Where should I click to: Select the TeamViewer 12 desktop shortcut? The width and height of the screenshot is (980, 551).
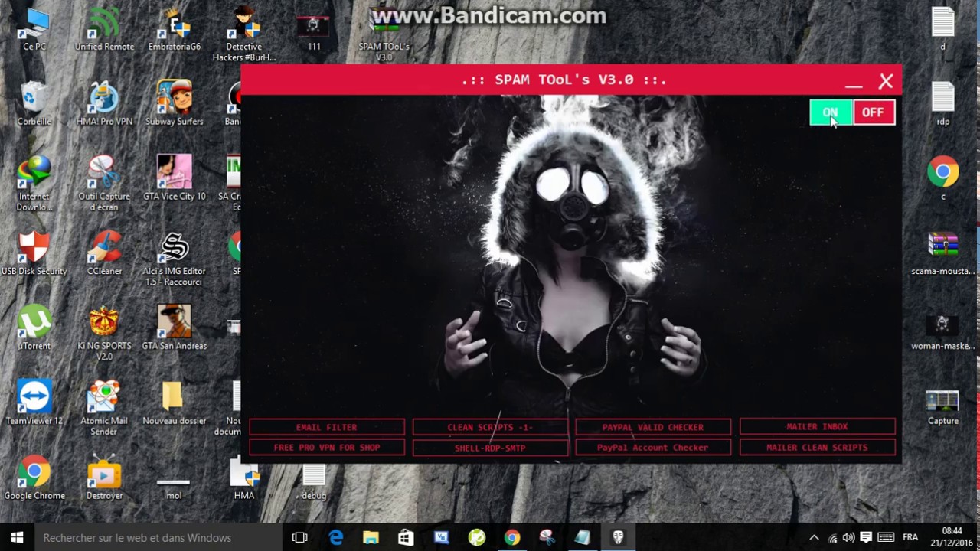click(x=34, y=403)
